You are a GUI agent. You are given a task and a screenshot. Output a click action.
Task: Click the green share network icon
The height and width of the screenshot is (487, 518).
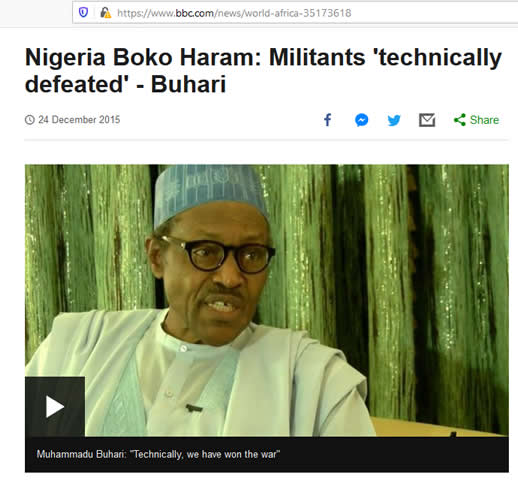[460, 120]
